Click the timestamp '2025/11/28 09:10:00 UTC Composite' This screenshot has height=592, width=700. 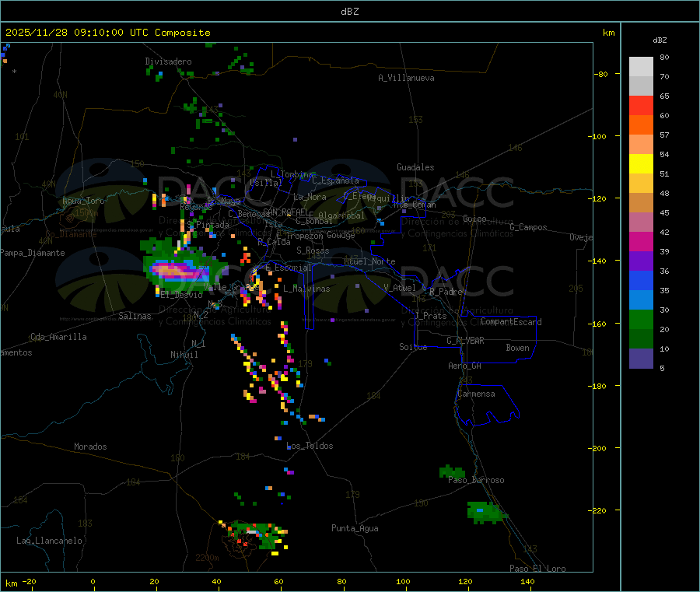click(107, 33)
